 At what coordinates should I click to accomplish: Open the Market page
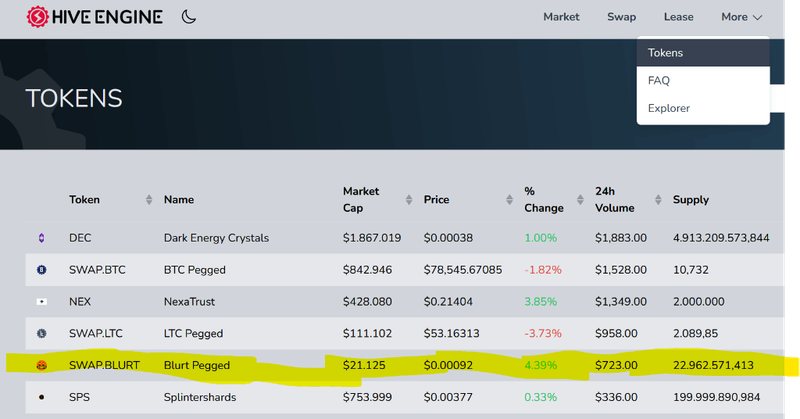561,17
